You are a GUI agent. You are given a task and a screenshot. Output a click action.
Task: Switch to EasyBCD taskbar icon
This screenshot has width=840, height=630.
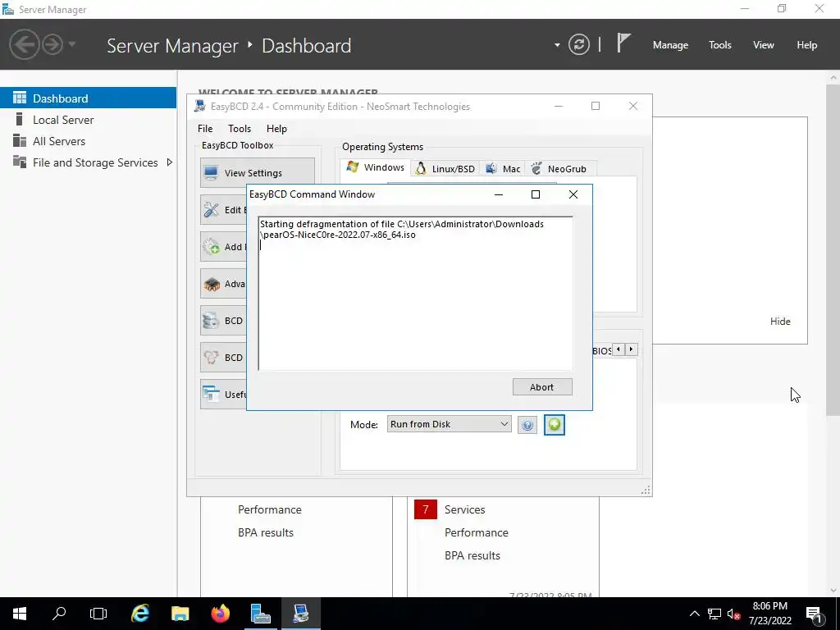coord(300,614)
